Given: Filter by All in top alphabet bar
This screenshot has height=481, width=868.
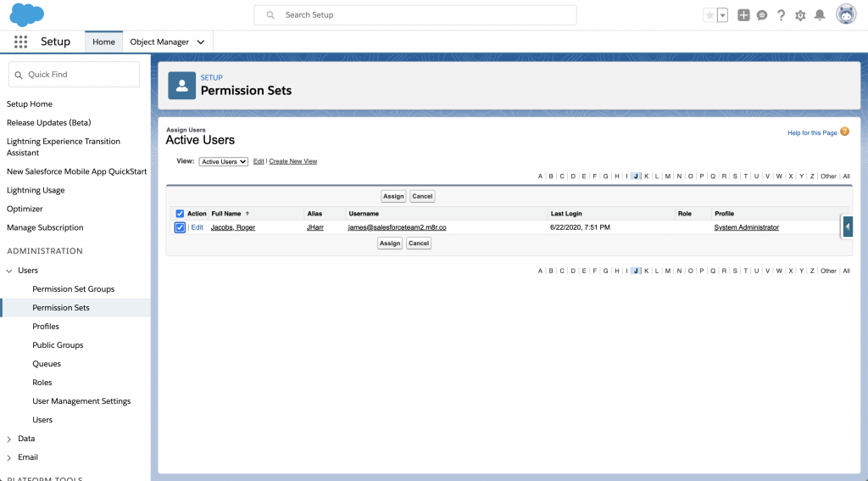Looking at the screenshot, I should tap(846, 176).
